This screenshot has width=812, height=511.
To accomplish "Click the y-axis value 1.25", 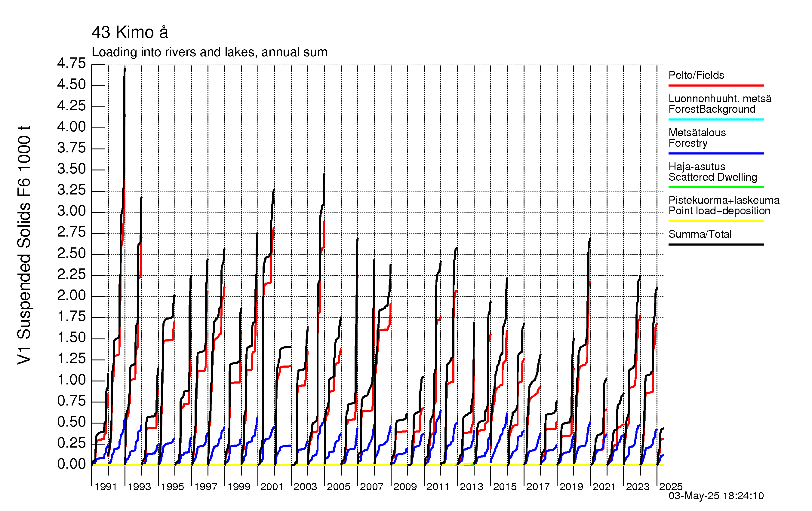I will coord(72,359).
